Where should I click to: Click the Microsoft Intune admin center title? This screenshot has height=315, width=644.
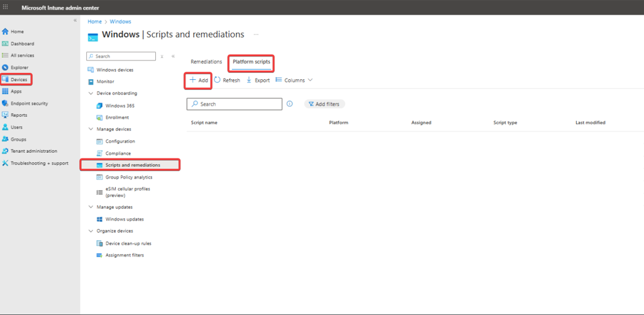click(x=60, y=8)
